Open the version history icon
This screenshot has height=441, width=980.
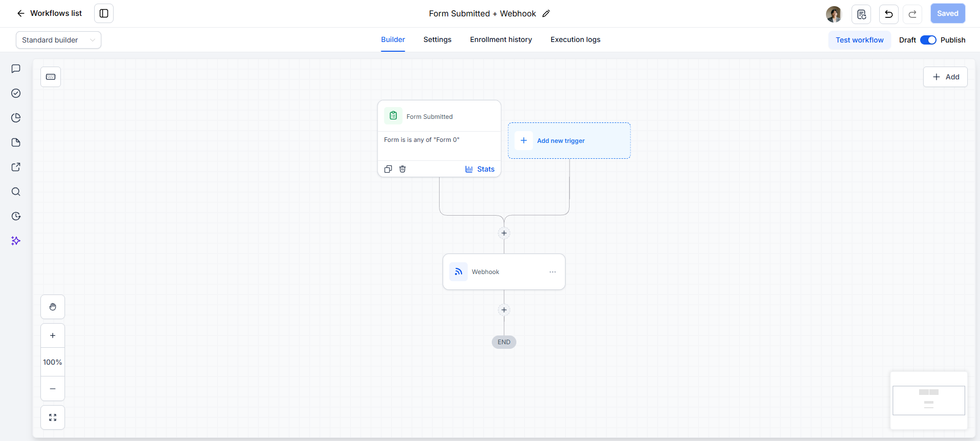[861, 14]
